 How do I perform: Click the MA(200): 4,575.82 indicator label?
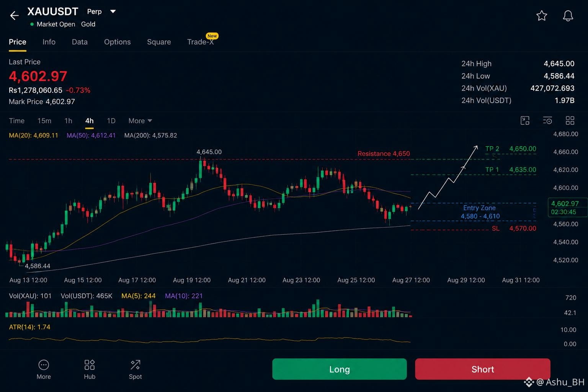click(x=151, y=136)
